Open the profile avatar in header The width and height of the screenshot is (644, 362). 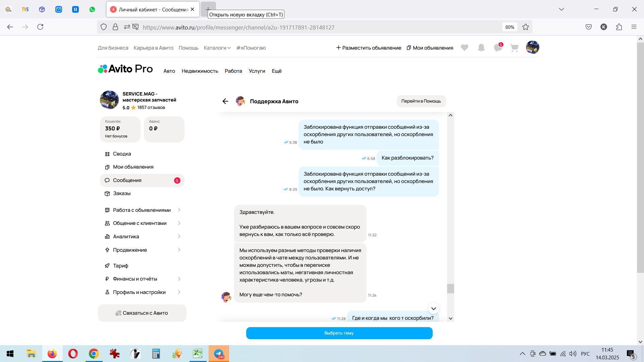[533, 47]
